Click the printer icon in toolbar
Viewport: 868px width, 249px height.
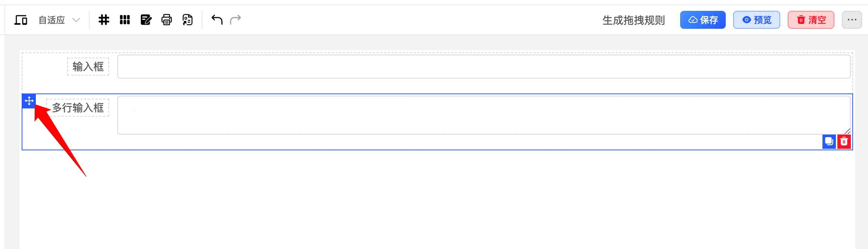[x=167, y=20]
